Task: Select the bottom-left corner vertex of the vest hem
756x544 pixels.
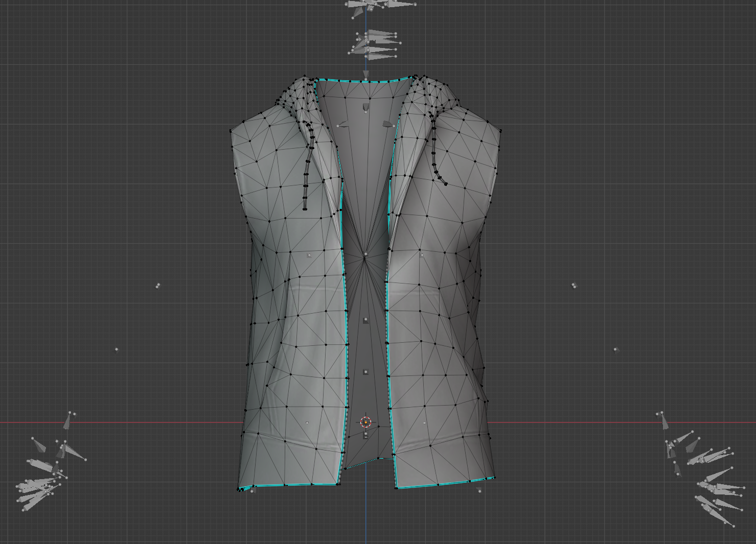Action: (x=239, y=489)
